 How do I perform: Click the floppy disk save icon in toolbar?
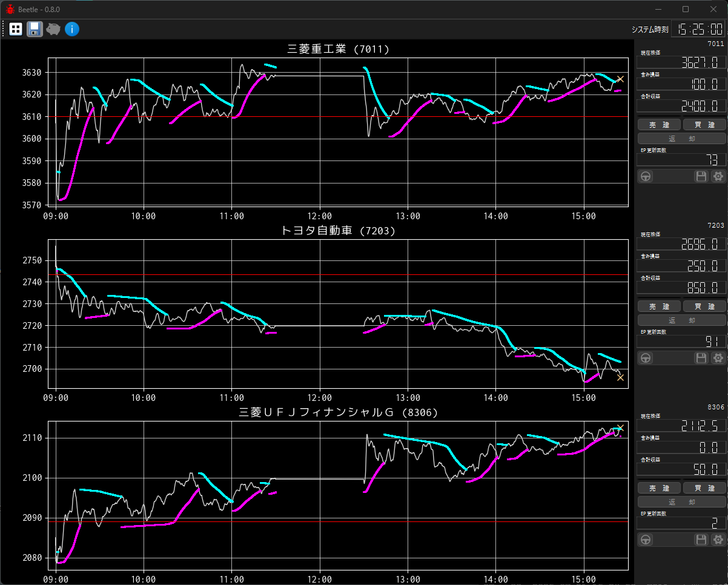click(x=35, y=28)
